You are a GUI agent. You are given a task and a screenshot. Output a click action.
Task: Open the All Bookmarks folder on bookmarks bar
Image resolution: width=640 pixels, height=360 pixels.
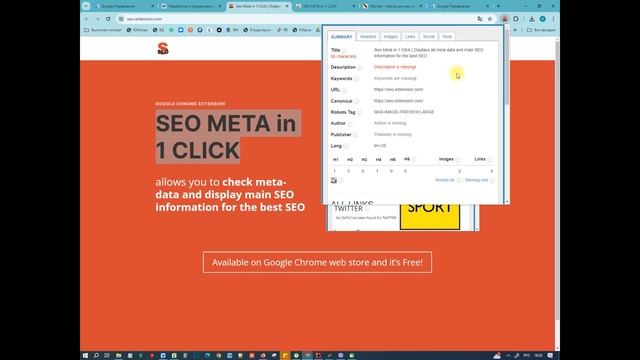(x=541, y=30)
